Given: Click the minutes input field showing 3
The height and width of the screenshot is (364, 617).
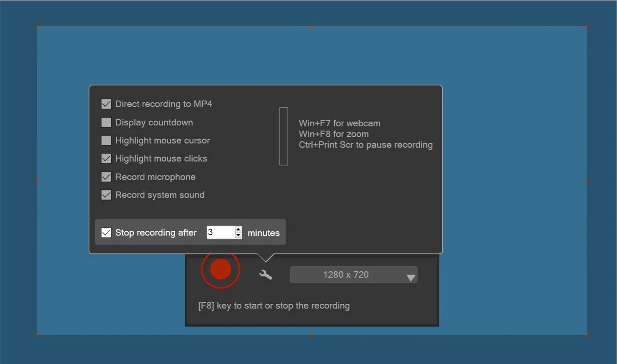Looking at the screenshot, I should pos(219,232).
